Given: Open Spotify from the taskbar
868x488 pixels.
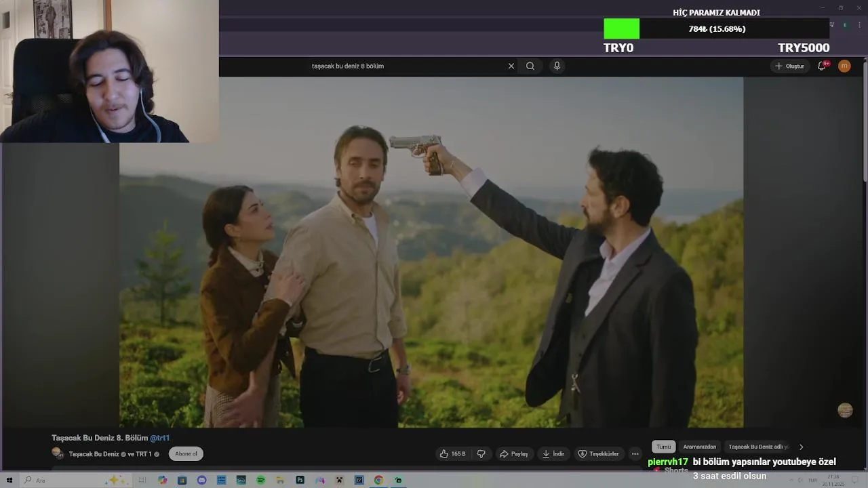Looking at the screenshot, I should pos(260,480).
